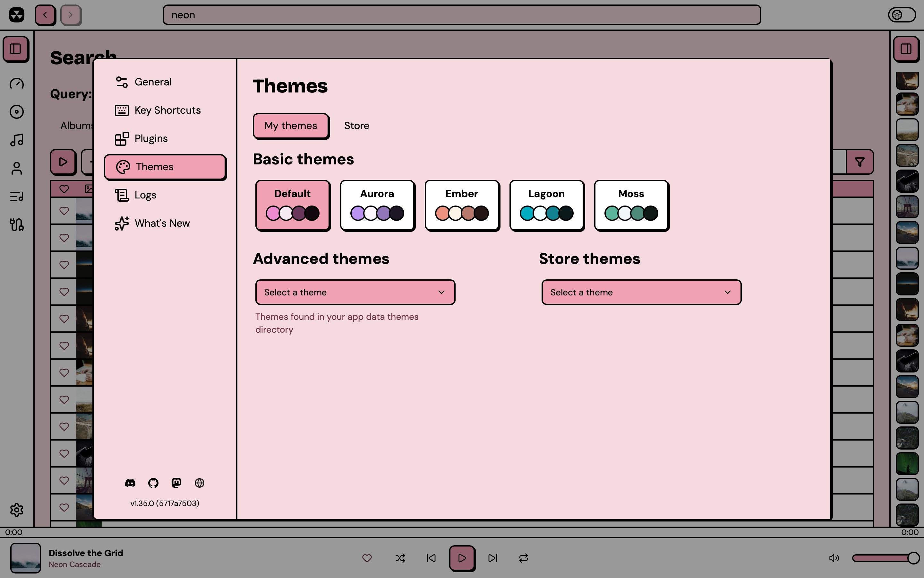This screenshot has height=578, width=924.
Task: Collapse the left sidebar panel button
Action: pyautogui.click(x=16, y=49)
